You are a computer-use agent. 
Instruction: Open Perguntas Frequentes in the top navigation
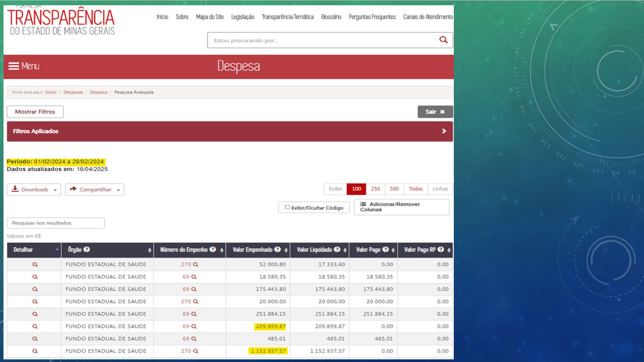point(372,17)
